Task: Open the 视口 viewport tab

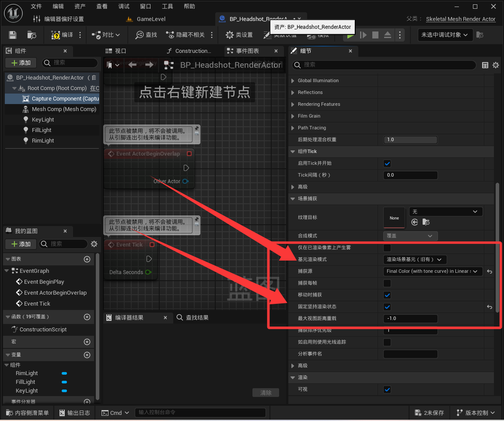Action: (x=115, y=51)
